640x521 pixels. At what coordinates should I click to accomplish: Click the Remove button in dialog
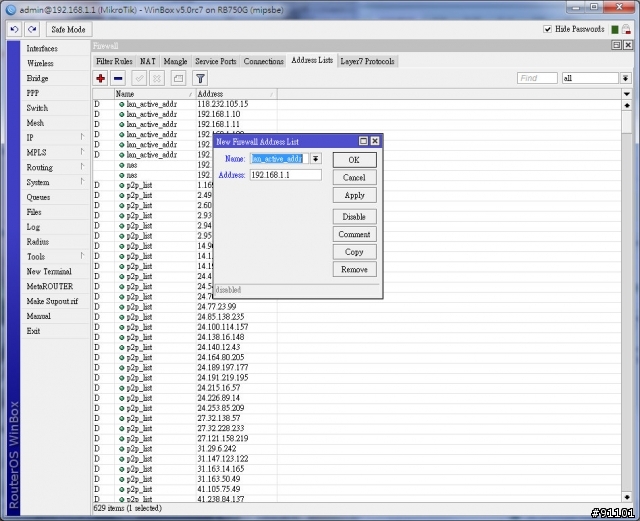click(354, 269)
